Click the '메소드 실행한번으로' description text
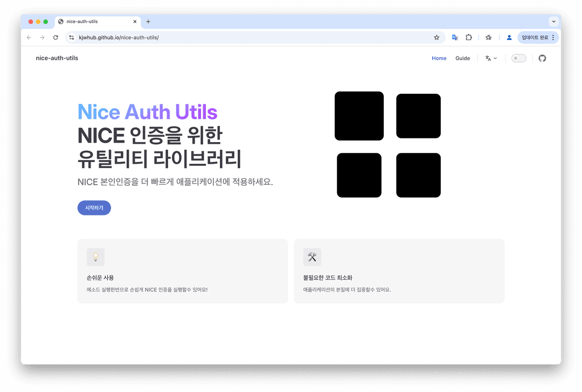Image resolution: width=582 pixels, height=392 pixels. (147, 290)
